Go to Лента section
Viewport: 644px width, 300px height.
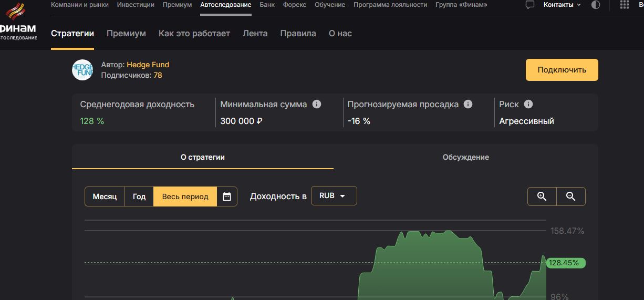255,34
